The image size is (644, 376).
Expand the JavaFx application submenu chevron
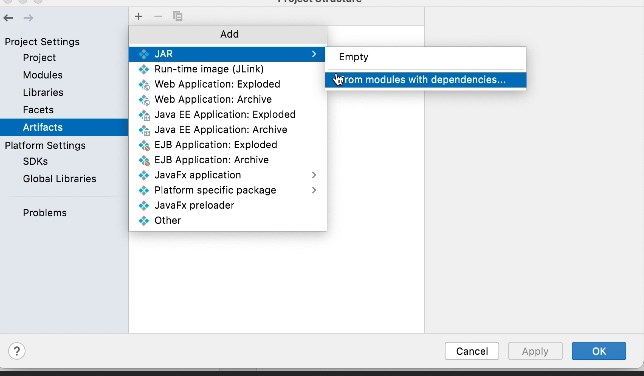pyautogui.click(x=314, y=175)
